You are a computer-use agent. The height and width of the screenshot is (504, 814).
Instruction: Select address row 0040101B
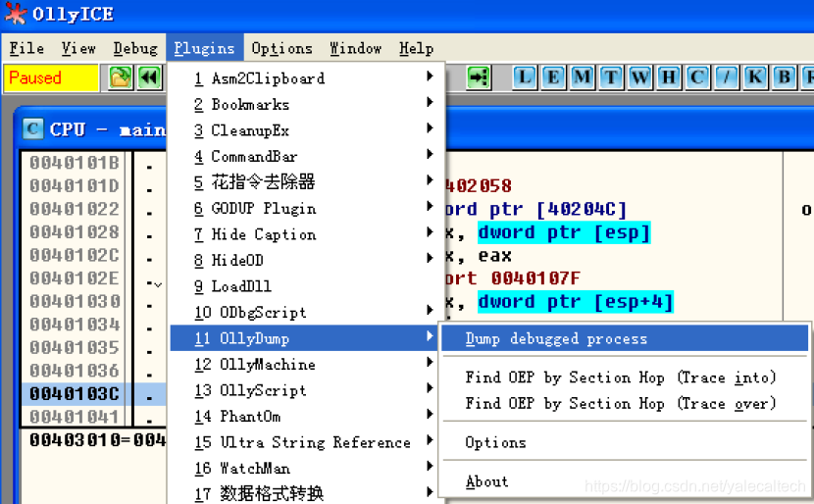[x=75, y=163]
